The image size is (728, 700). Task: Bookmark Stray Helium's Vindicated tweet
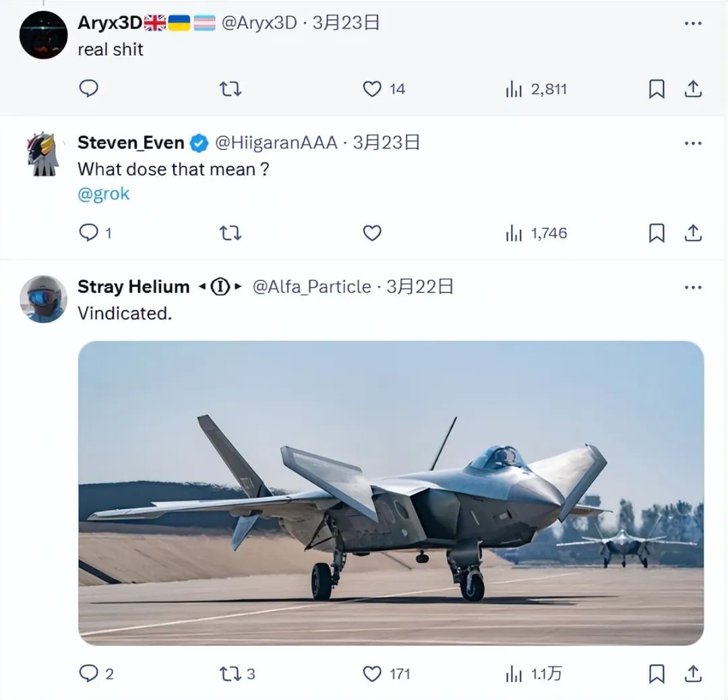(656, 673)
